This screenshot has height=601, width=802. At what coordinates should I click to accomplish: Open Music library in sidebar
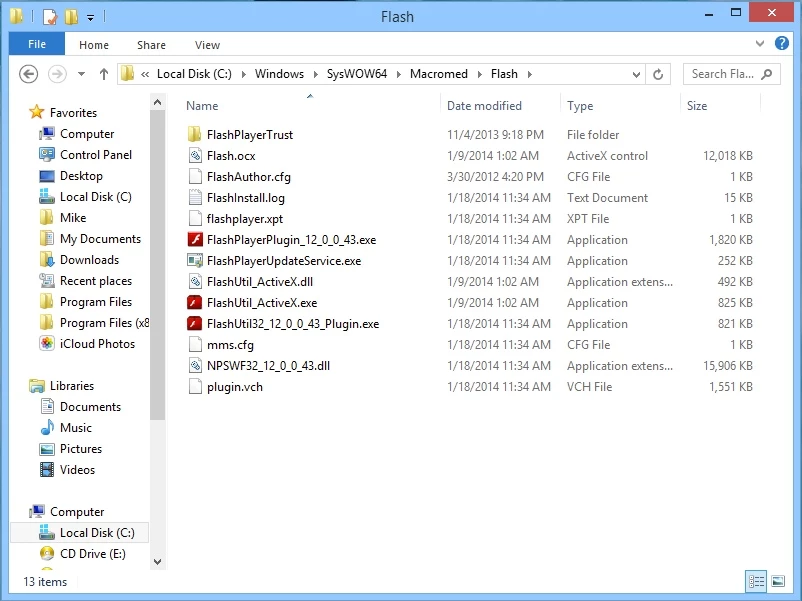pos(76,428)
